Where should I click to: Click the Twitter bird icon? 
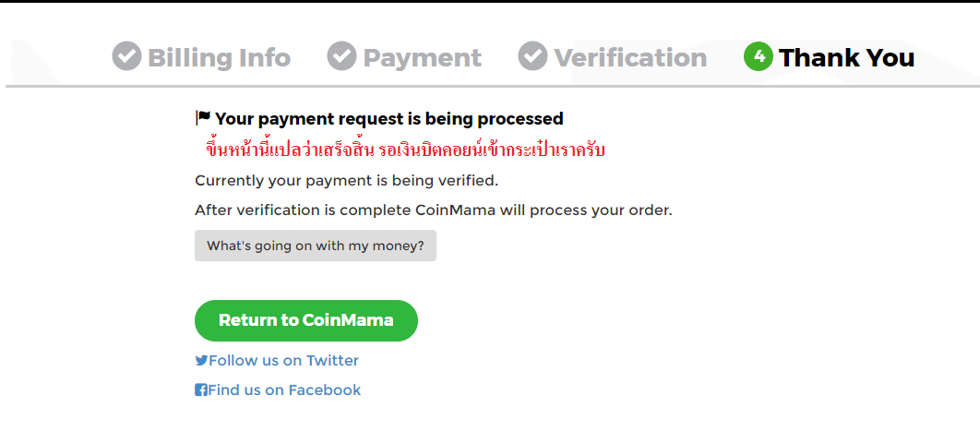pyautogui.click(x=201, y=361)
